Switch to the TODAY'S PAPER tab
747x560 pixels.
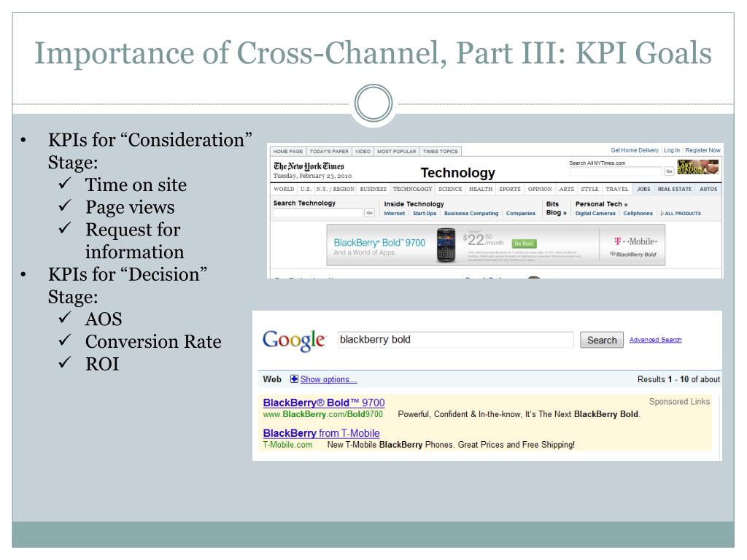click(329, 152)
